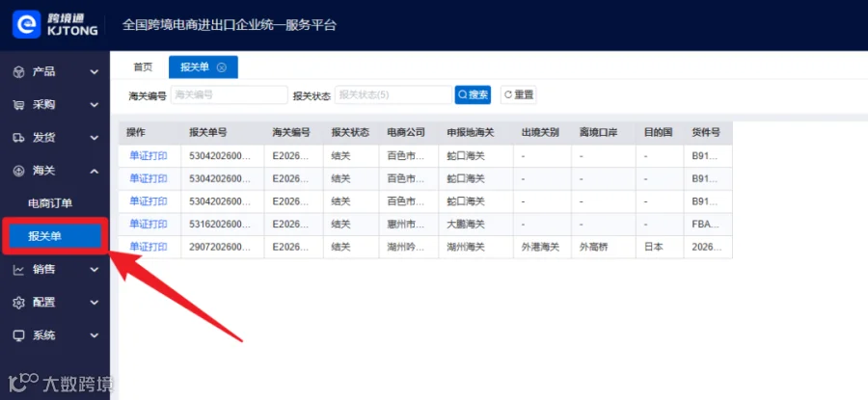This screenshot has height=400, width=868.
Task: Open 电商订单 in the sidebar
Action: tap(50, 203)
